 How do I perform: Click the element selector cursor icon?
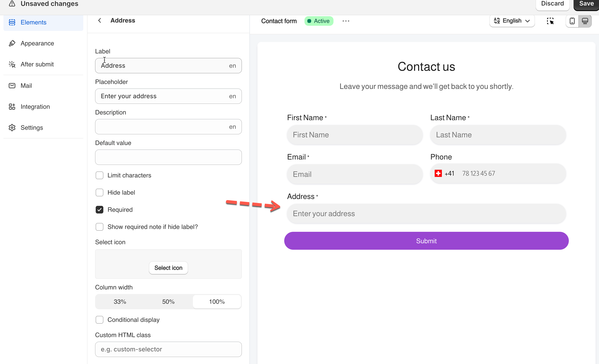pos(550,21)
